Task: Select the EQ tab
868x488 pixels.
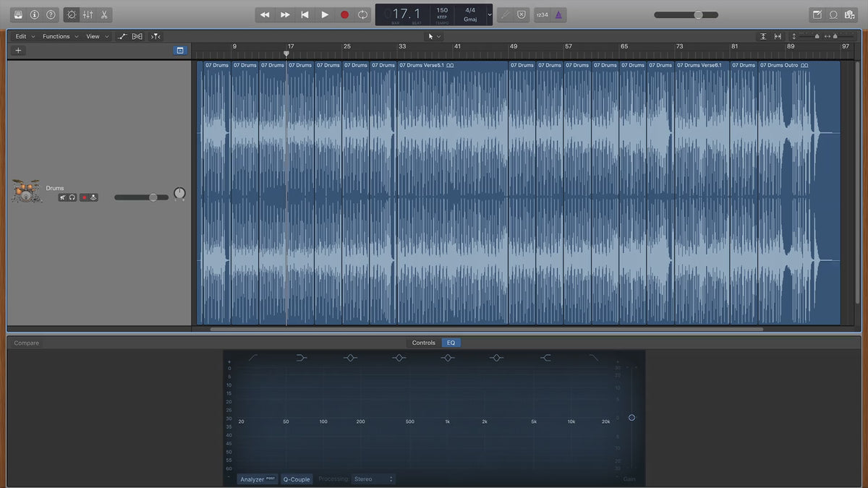Action: [x=451, y=343]
